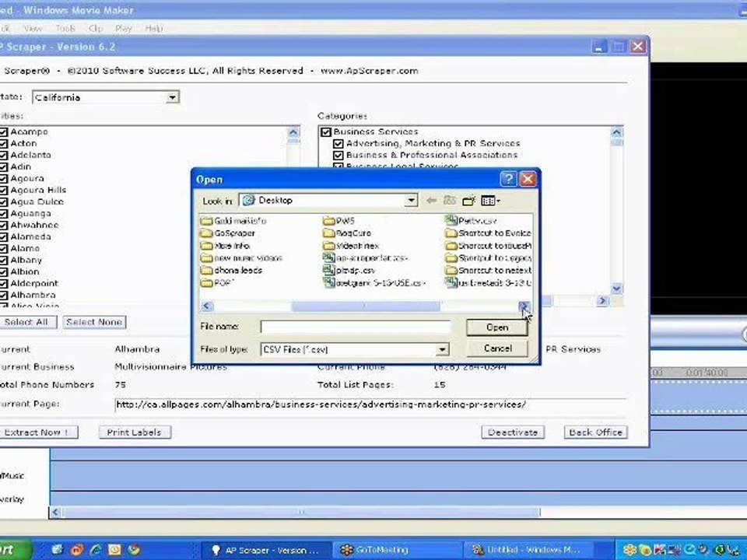
Task: Open the Help menu in Movie Maker
Action: point(154,29)
